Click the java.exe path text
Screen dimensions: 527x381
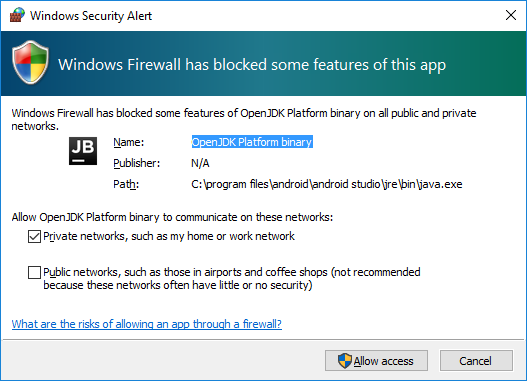point(327,184)
